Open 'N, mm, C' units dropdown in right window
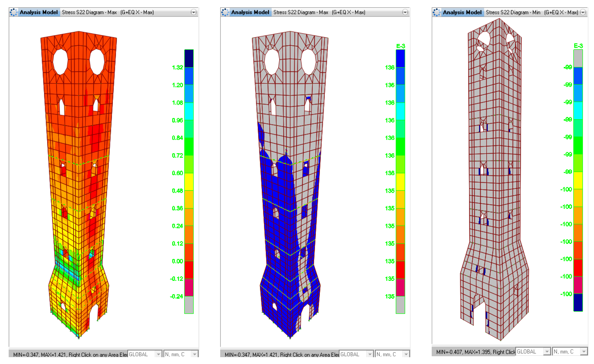Image resolution: width=594 pixels, height=364 pixels. tap(570, 351)
